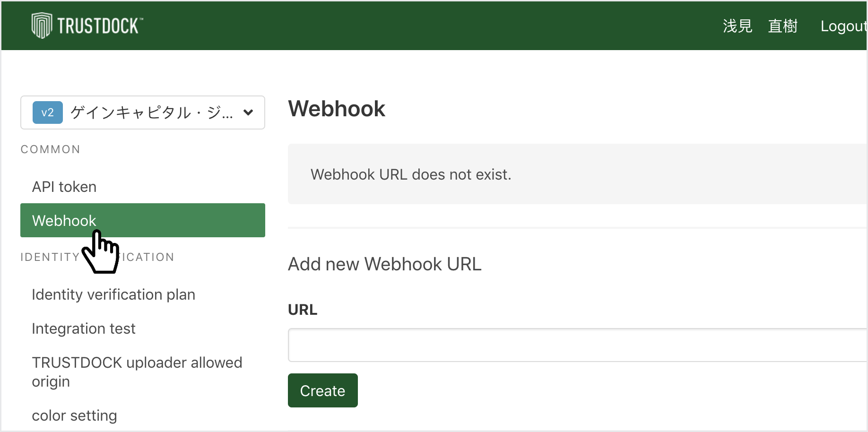This screenshot has width=868, height=432.
Task: Select Webhook in the sidebar
Action: point(143,220)
